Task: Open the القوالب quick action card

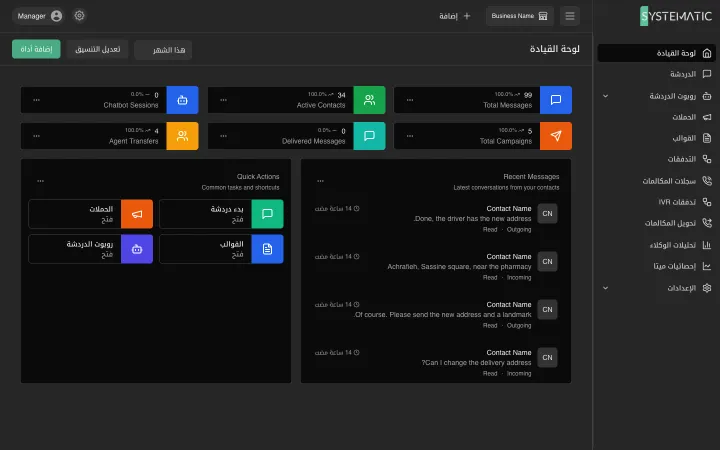Action: pos(221,249)
